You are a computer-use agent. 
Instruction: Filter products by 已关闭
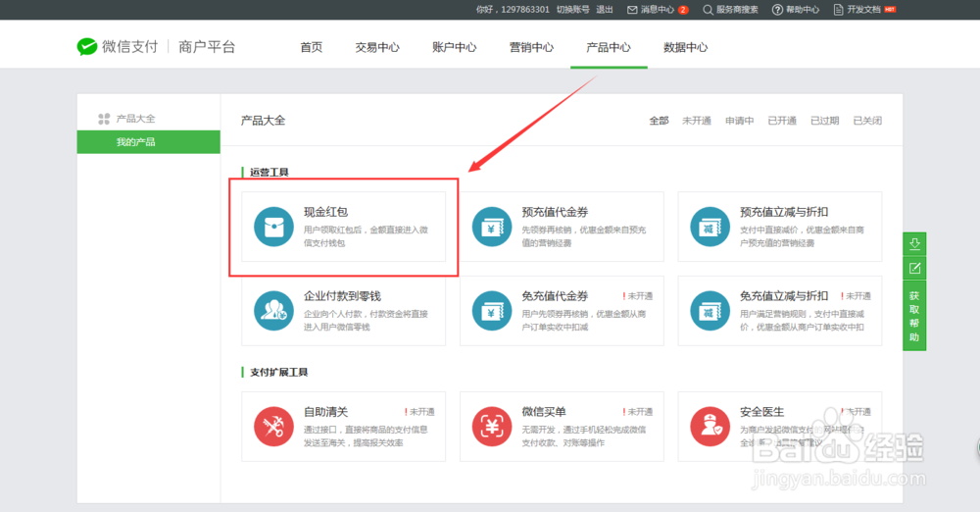tap(867, 121)
